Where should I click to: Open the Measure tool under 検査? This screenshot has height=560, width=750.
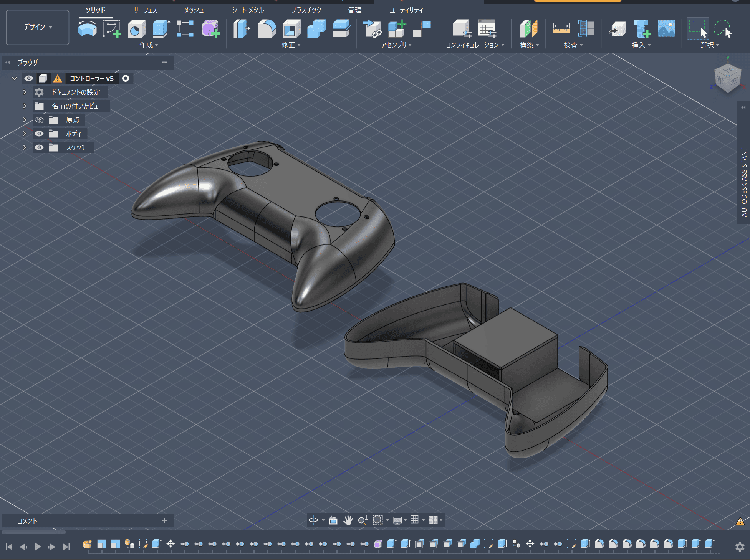(x=561, y=29)
